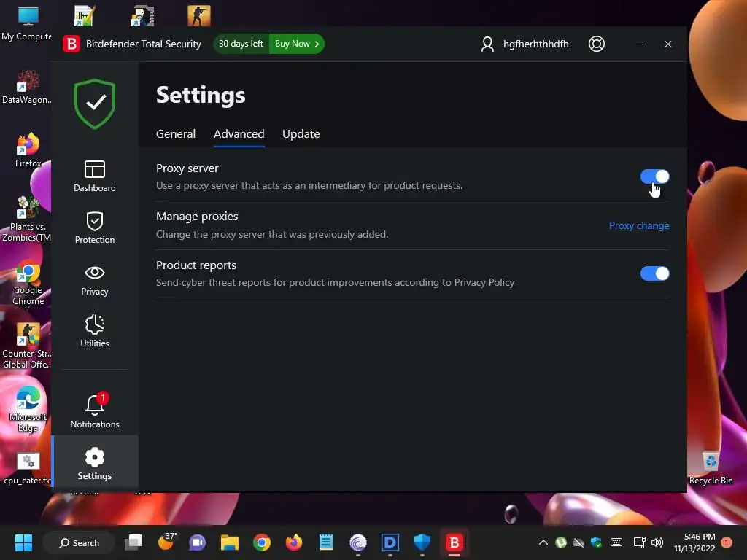Viewport: 747px width, 560px height.
Task: Click the Proxy change link
Action: tap(639, 226)
